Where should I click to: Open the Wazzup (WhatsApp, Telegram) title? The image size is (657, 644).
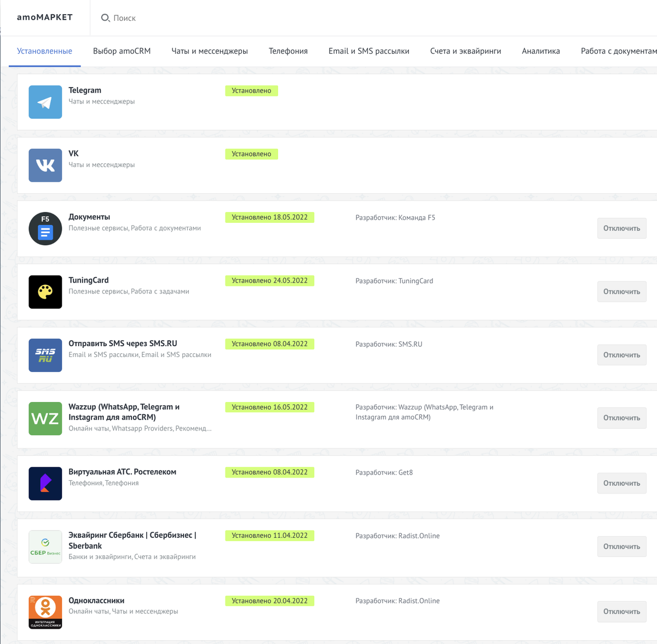(x=124, y=412)
